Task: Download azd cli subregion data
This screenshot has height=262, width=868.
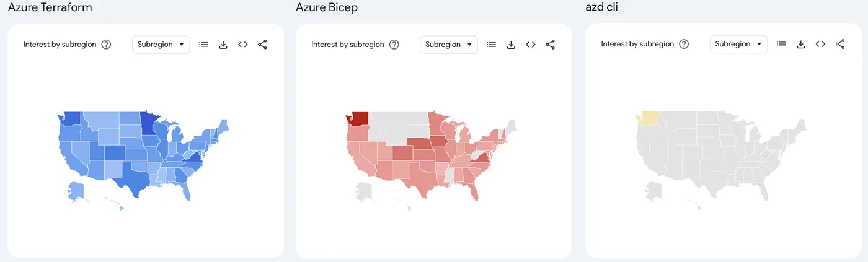Action: (801, 44)
